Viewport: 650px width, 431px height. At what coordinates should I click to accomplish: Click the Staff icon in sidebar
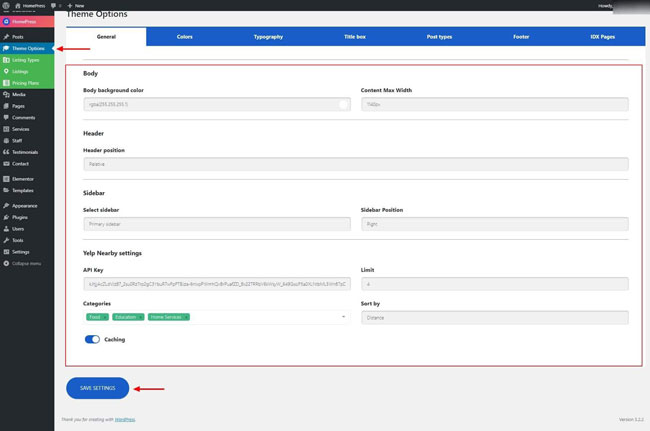coord(6,140)
